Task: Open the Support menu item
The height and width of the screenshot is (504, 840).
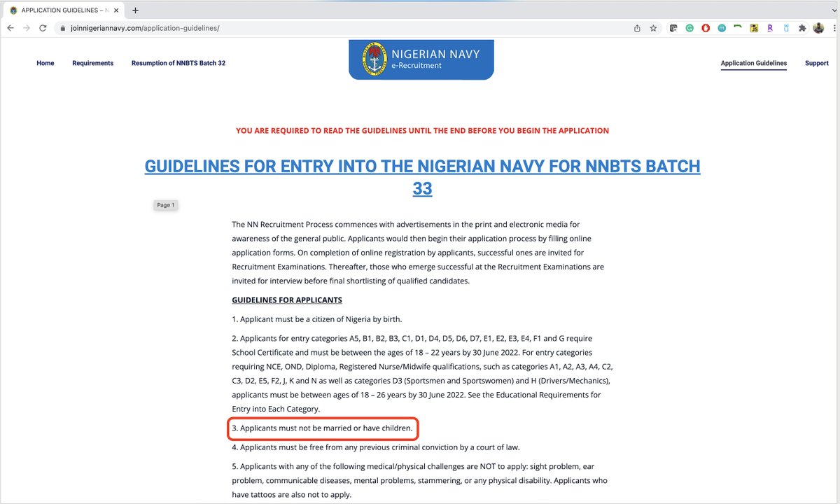Action: 817,63
